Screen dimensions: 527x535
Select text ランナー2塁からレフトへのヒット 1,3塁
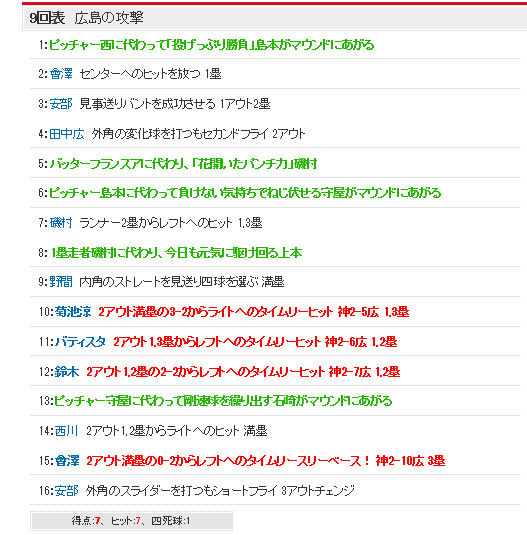click(171, 223)
